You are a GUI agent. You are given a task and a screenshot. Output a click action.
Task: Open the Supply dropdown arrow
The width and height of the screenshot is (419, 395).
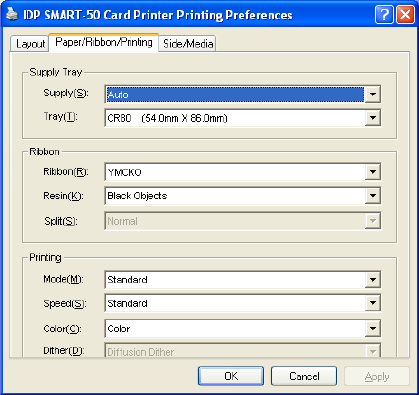372,94
